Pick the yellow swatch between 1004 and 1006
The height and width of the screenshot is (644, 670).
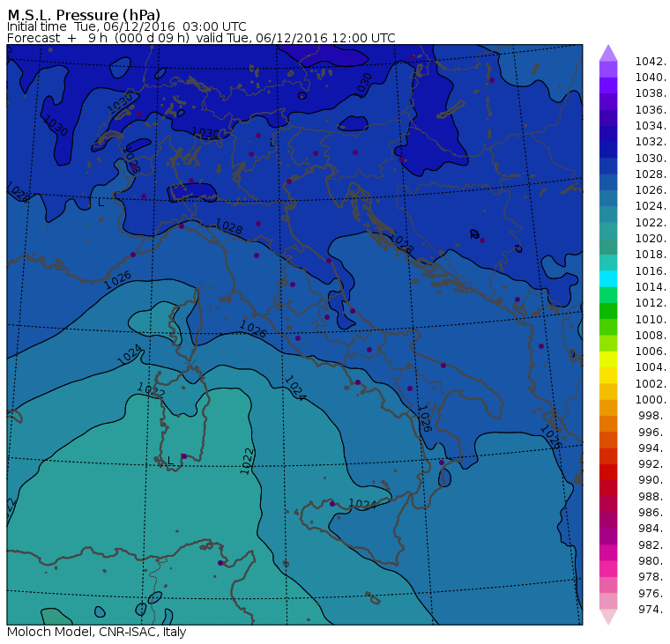coord(608,359)
